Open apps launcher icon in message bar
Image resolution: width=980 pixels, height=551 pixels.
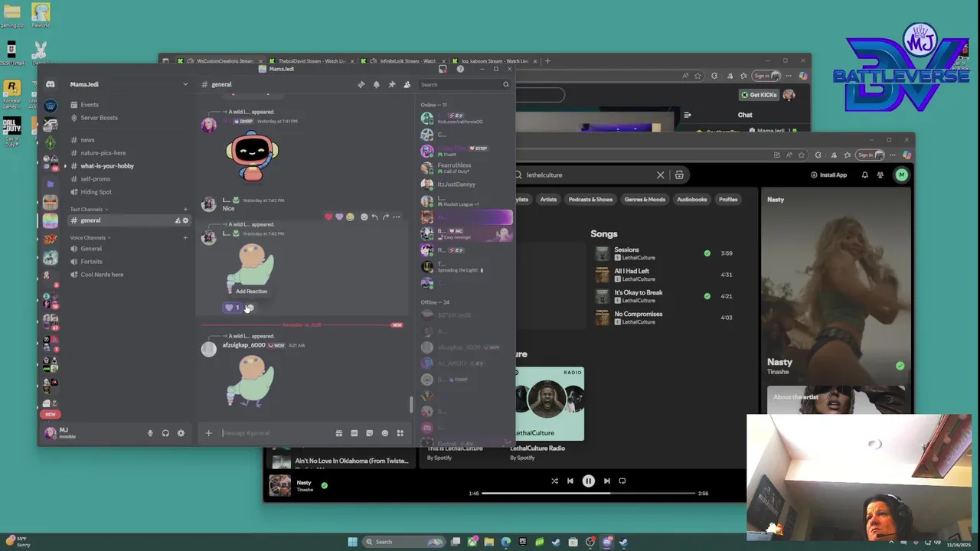(400, 433)
